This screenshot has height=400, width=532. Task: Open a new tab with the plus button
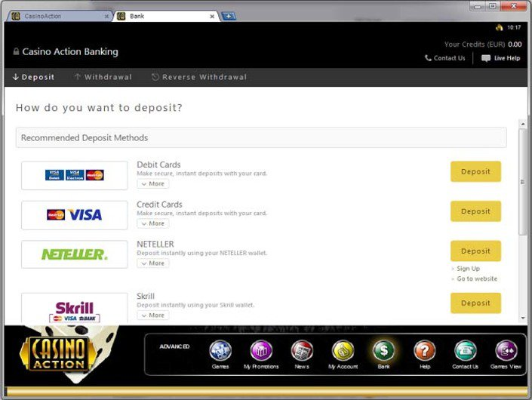tap(229, 17)
